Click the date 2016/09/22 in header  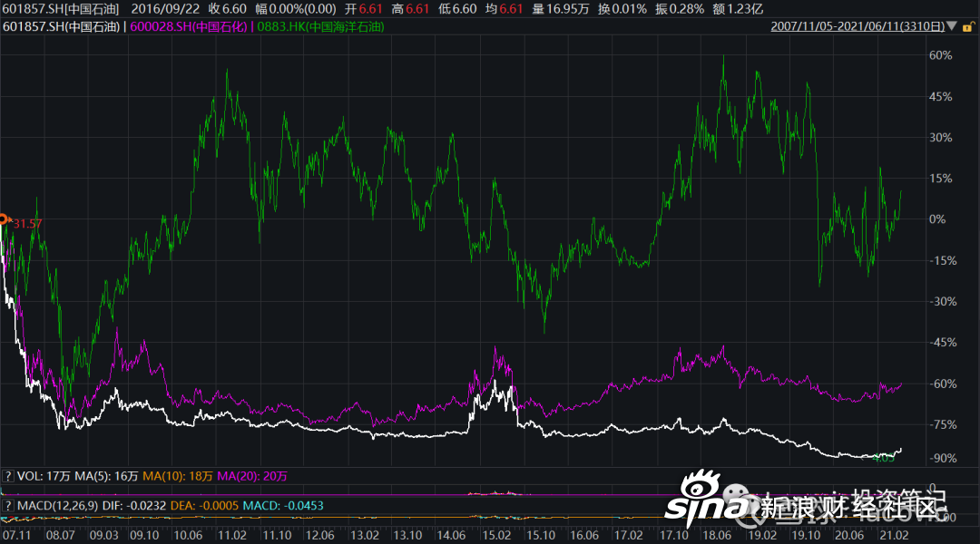(166, 9)
